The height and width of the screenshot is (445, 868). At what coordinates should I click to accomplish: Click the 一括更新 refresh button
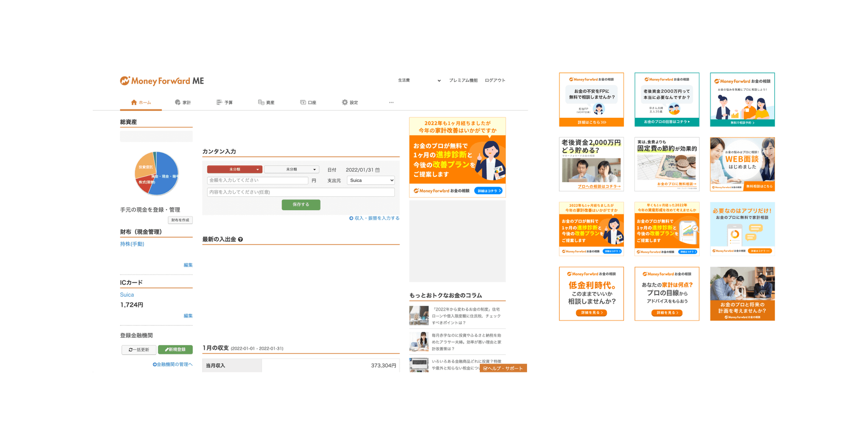coord(139,350)
